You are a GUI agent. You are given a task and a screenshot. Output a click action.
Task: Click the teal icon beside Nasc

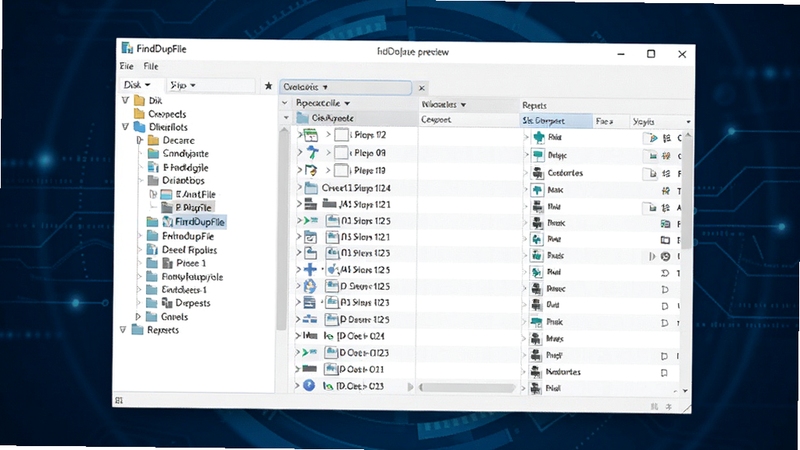[537, 190]
